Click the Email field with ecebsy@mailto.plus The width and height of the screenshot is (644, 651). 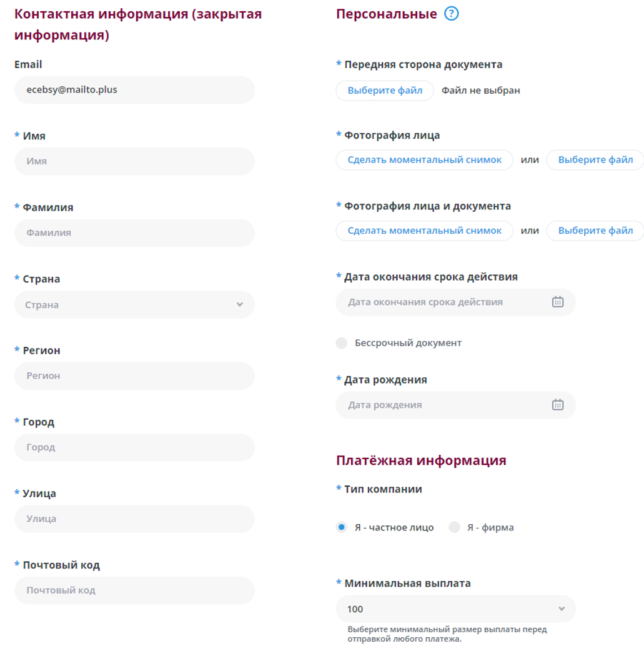pos(134,90)
